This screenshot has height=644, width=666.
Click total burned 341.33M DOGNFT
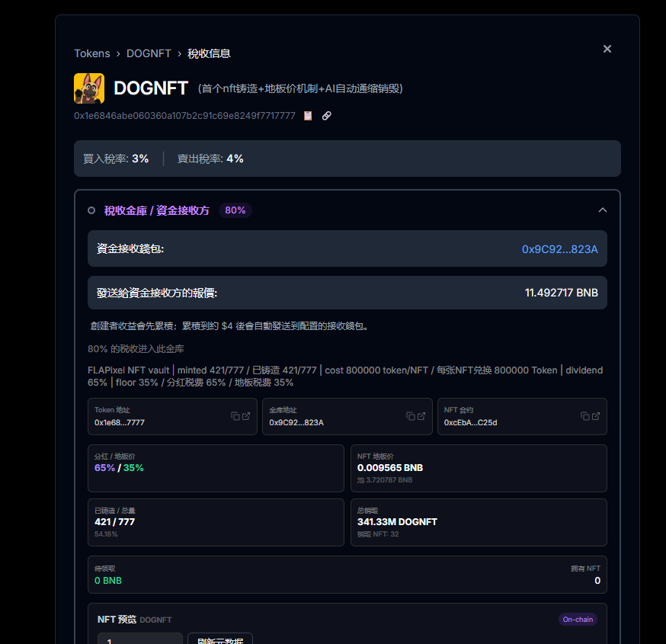click(397, 521)
